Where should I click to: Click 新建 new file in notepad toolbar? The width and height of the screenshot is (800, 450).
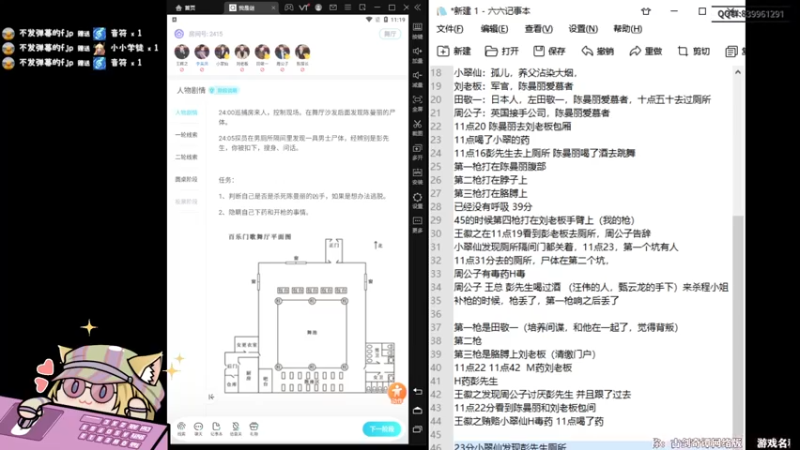coord(454,51)
